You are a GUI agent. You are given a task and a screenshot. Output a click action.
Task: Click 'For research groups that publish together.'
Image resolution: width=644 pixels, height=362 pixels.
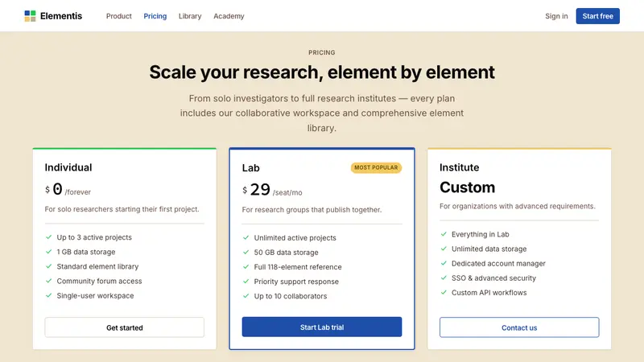[312, 209]
